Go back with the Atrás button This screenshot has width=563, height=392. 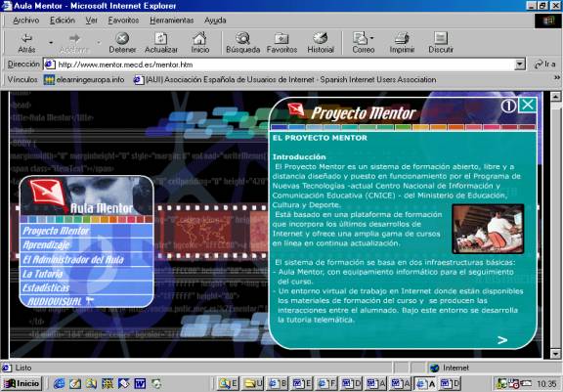(x=26, y=43)
